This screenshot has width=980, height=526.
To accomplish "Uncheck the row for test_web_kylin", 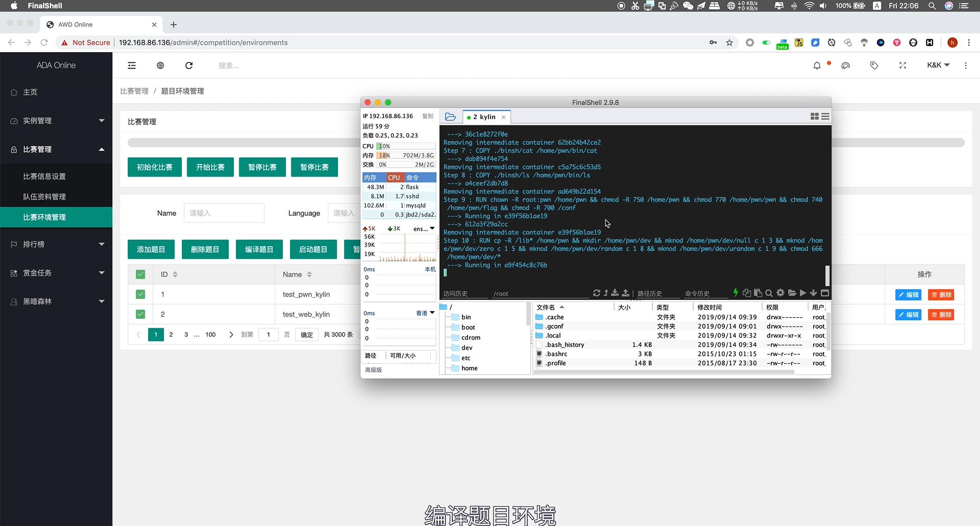I will tap(140, 314).
